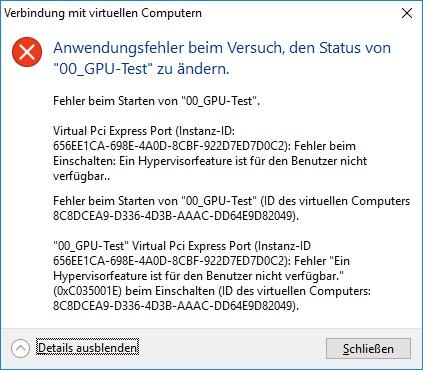The width and height of the screenshot is (423, 370).
Task: Select the final 8C8DCEA9 ID line
Action: tap(176, 306)
